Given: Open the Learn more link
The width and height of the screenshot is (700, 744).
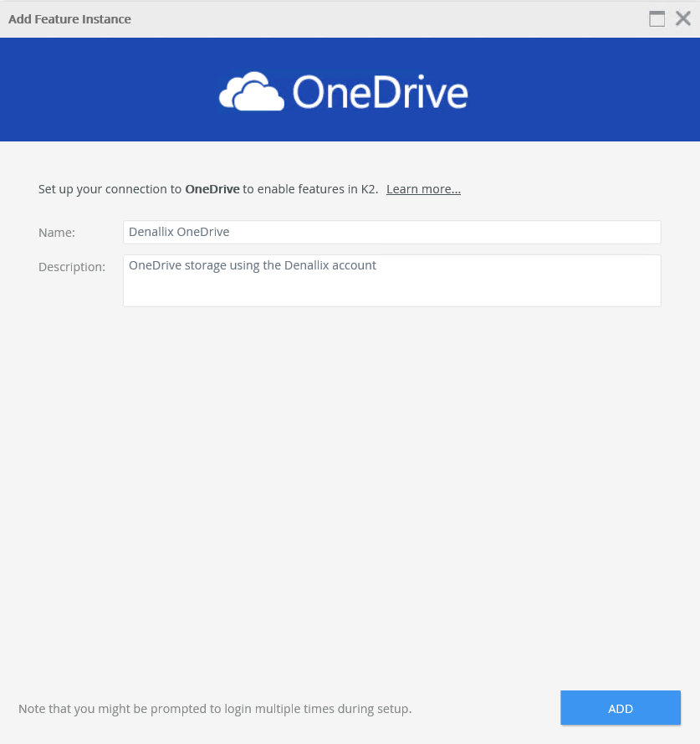Looking at the screenshot, I should 423,189.
